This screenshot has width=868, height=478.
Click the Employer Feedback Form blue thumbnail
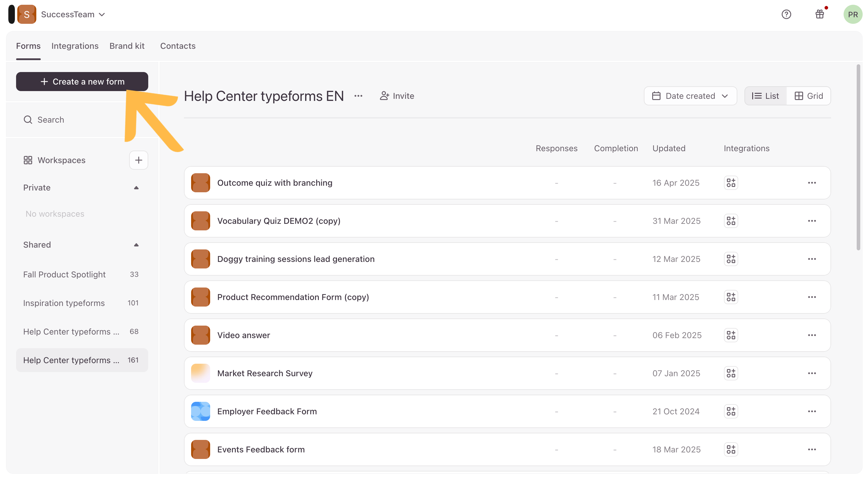point(201,411)
